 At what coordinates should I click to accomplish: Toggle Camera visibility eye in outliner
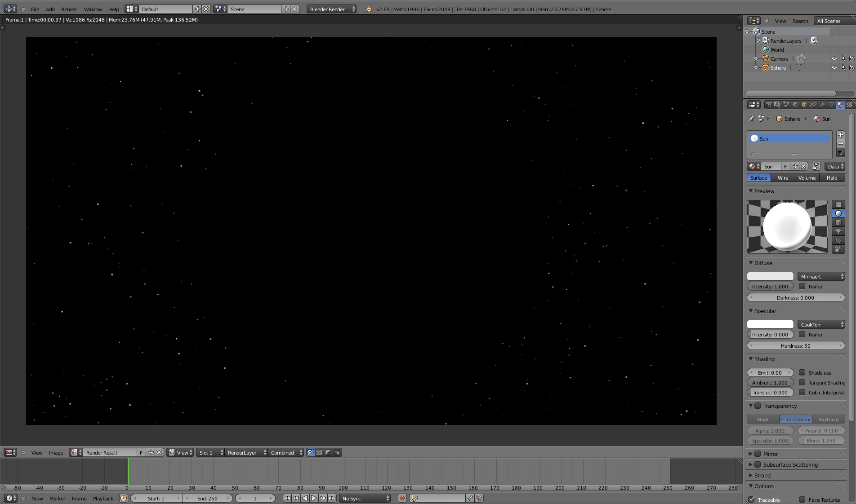[834, 58]
